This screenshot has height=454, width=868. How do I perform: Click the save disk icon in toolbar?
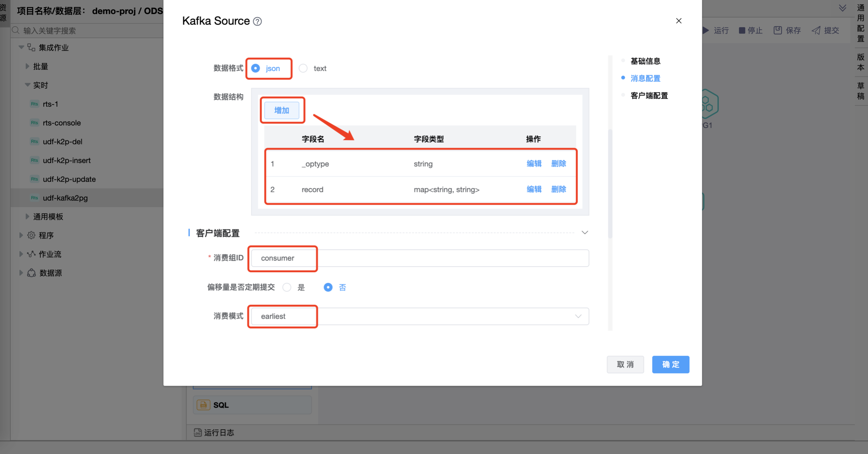click(778, 30)
